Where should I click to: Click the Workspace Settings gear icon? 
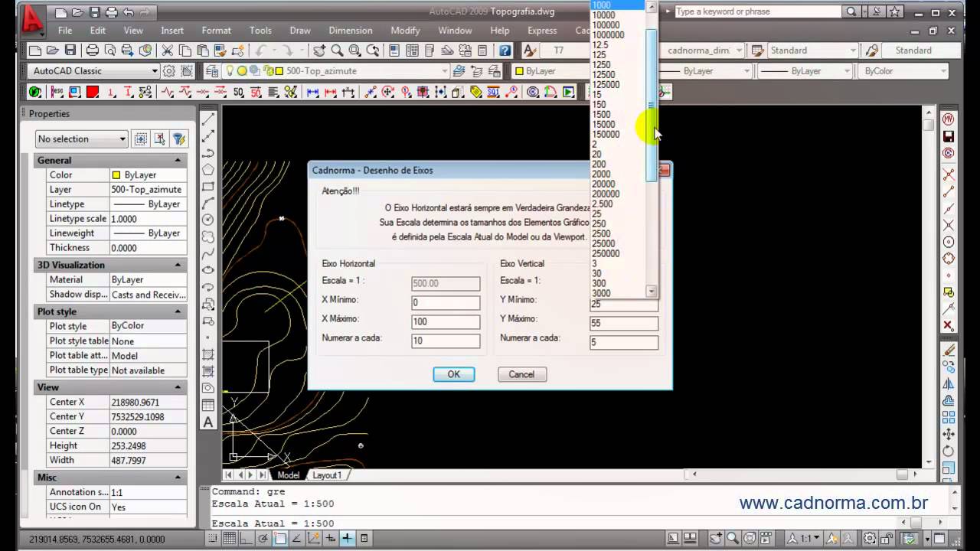168,70
